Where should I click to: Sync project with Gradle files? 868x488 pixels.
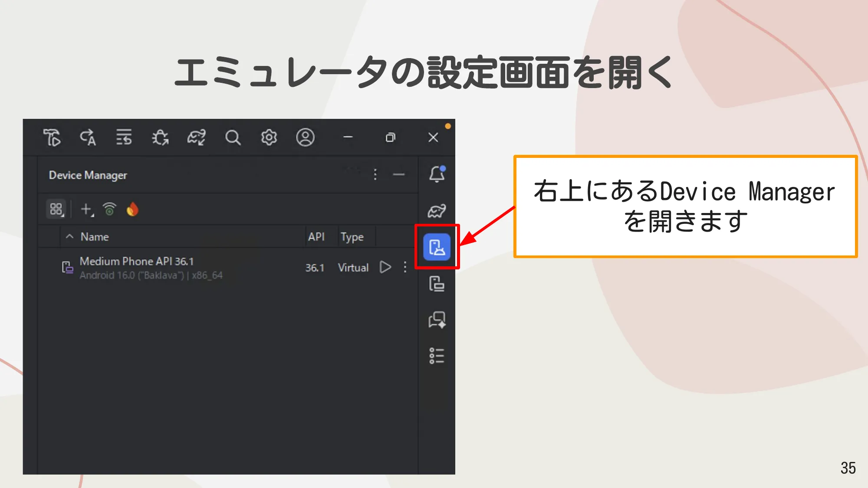[x=196, y=138]
